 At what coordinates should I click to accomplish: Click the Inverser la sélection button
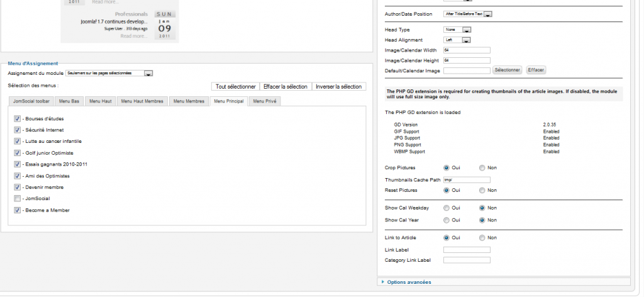[338, 86]
